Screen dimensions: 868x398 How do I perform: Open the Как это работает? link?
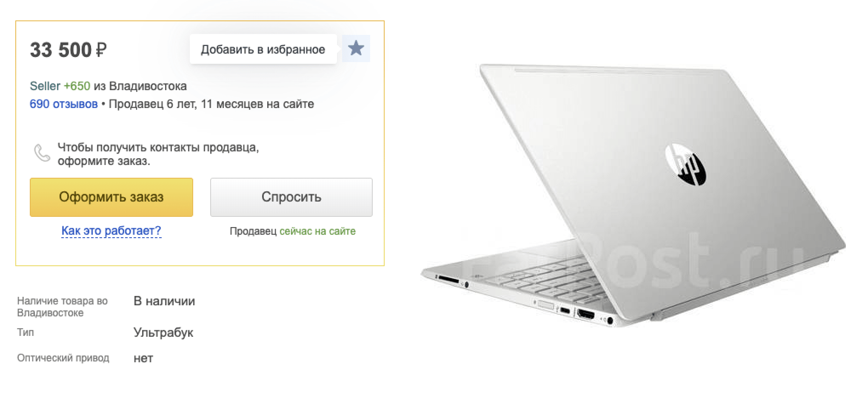[x=111, y=231]
